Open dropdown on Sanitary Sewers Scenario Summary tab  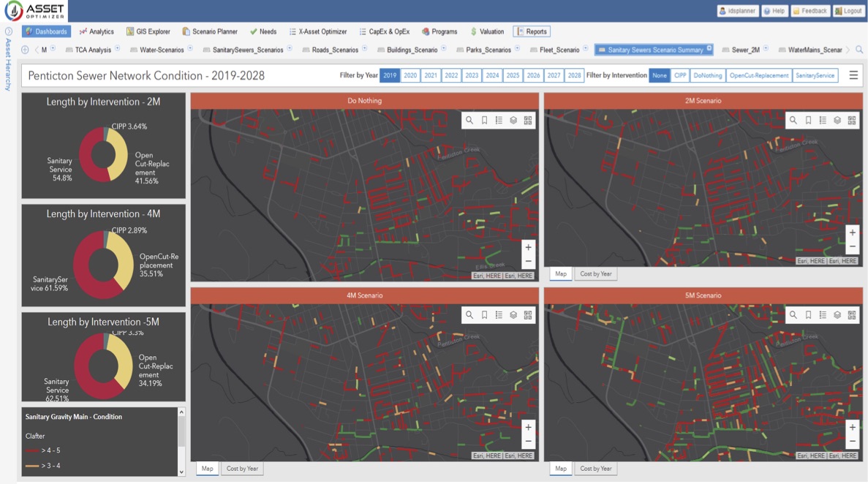point(709,49)
